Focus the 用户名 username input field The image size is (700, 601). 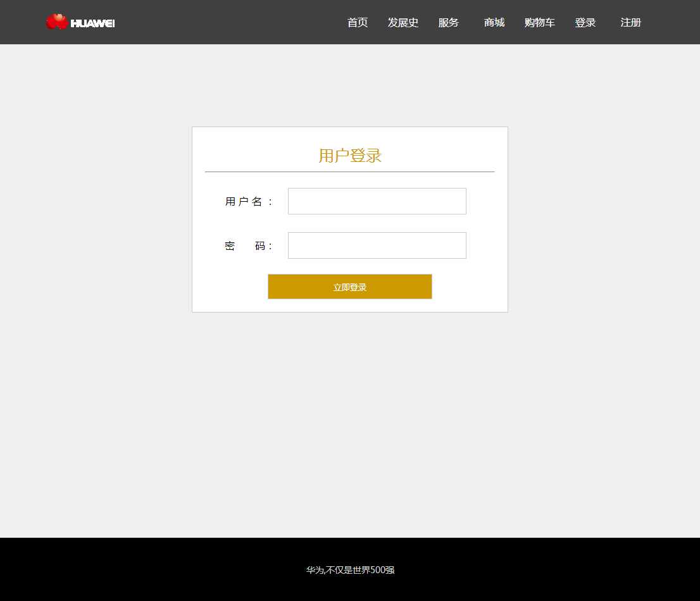[x=377, y=201]
